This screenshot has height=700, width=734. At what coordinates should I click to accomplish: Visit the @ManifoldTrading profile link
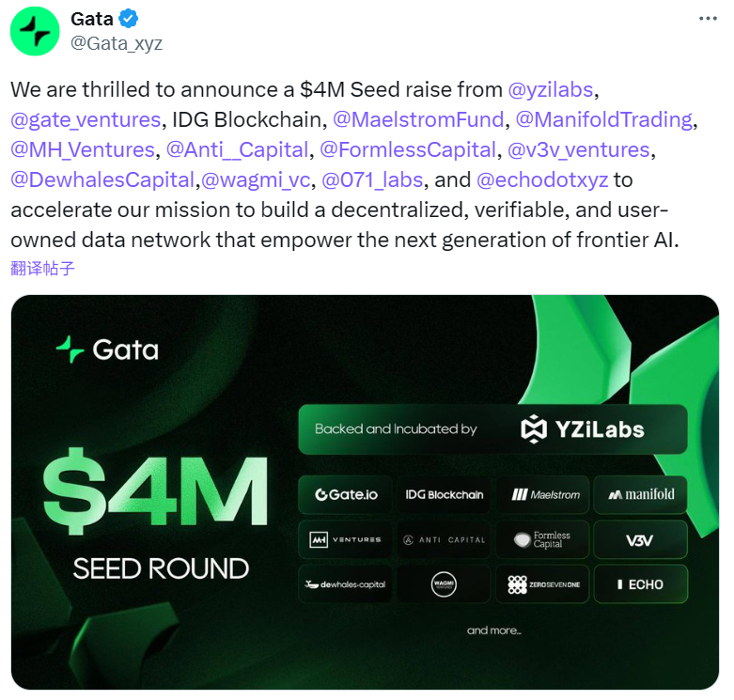[x=604, y=119]
